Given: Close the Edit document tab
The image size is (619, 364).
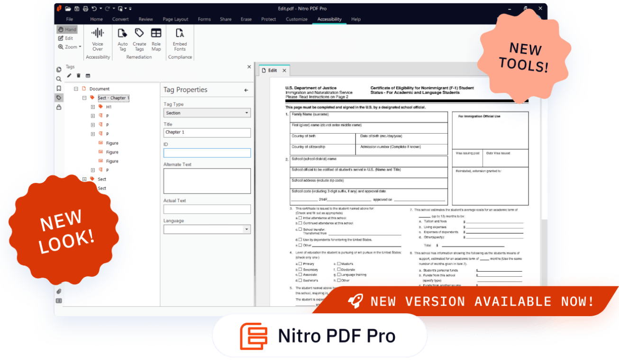Looking at the screenshot, I should pyautogui.click(x=284, y=70).
